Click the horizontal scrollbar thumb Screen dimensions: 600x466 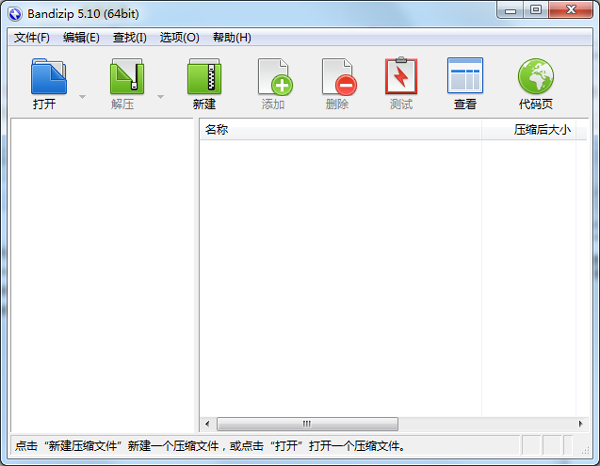[x=307, y=424]
